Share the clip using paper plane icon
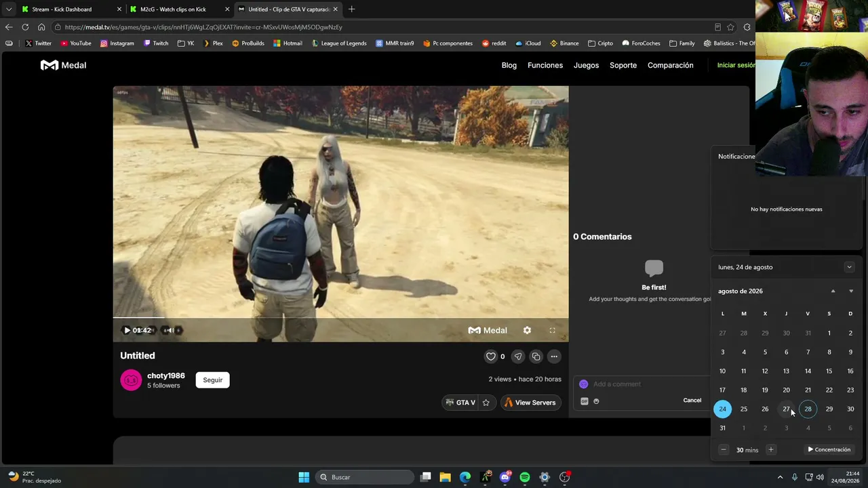Viewport: 868px width, 488px height. click(518, 357)
